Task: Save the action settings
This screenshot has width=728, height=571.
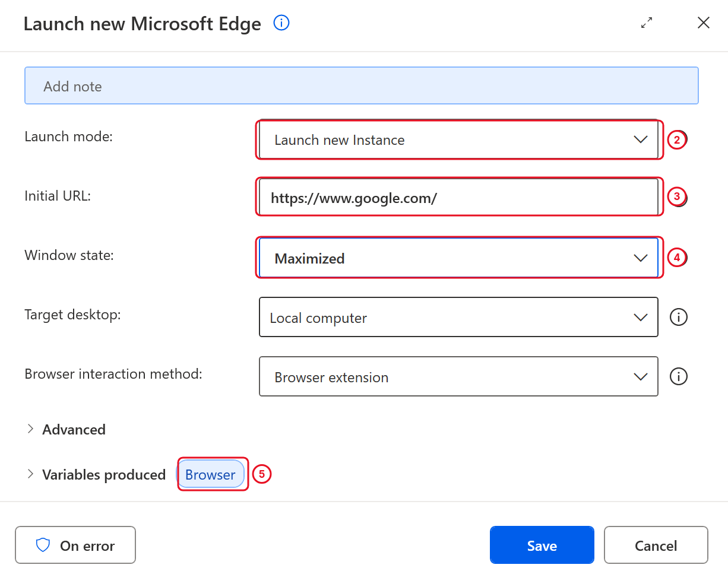Action: click(542, 545)
